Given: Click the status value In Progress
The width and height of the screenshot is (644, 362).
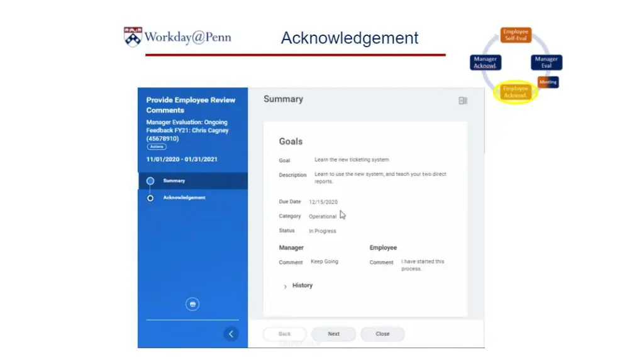Looking at the screenshot, I should (323, 231).
